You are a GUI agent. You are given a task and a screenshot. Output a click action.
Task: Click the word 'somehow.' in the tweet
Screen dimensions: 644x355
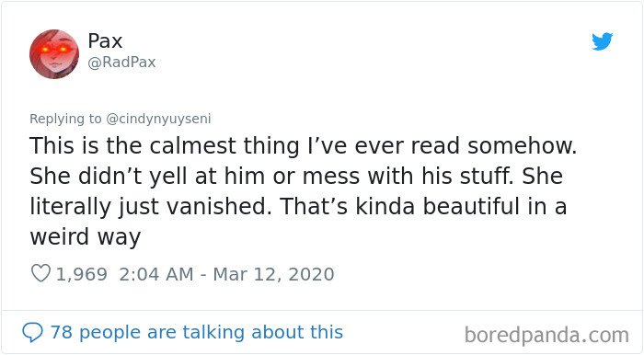[522, 145]
